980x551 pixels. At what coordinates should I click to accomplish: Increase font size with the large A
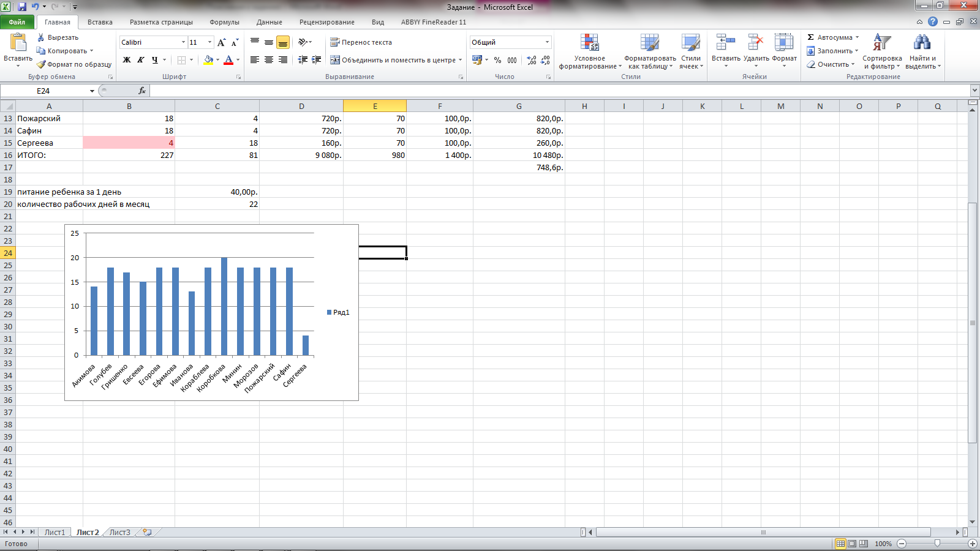tap(222, 42)
